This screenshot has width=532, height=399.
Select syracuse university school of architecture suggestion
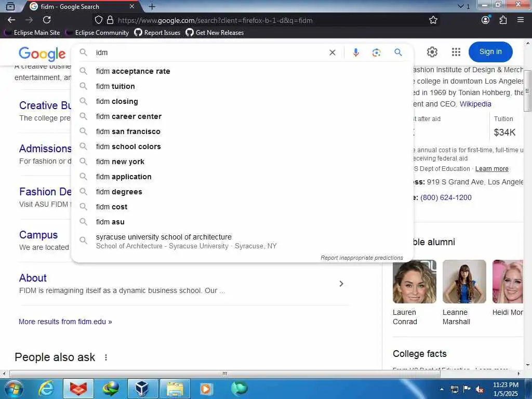click(242, 241)
